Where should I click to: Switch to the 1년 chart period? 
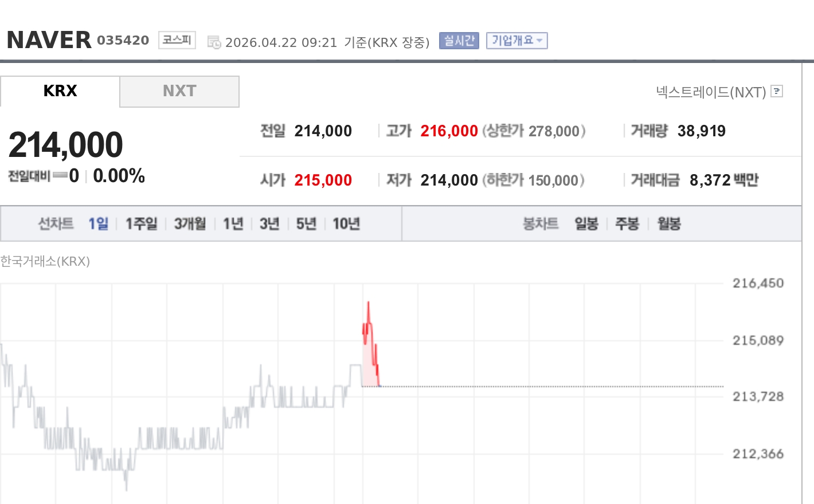pyautogui.click(x=233, y=224)
